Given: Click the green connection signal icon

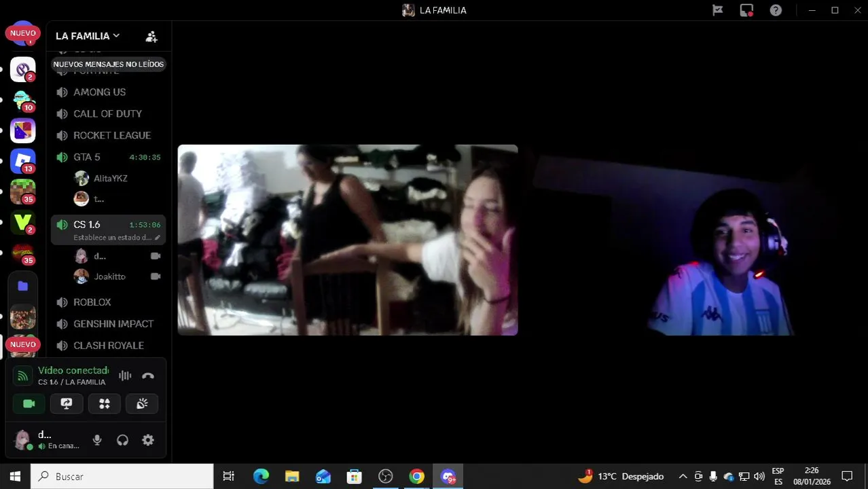Looking at the screenshot, I should (22, 376).
